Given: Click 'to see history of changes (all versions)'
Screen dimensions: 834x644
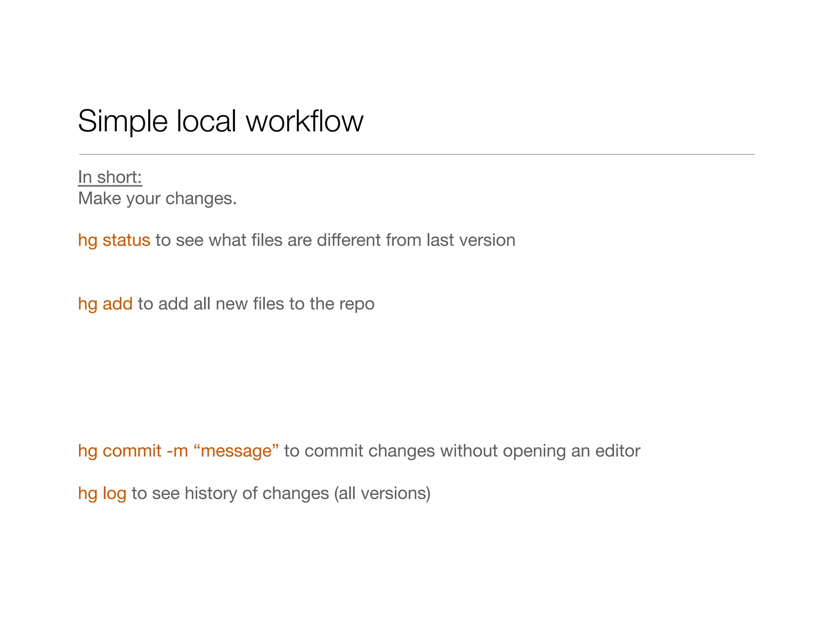Looking at the screenshot, I should 281,493.
